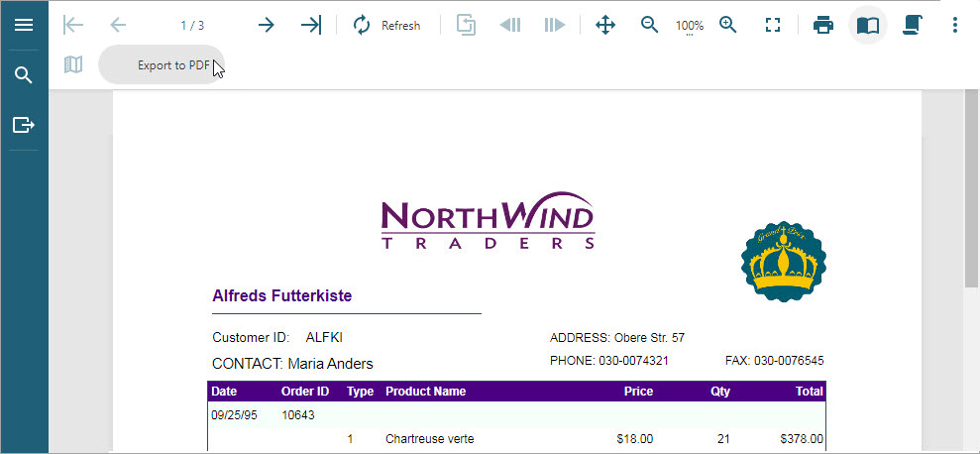The height and width of the screenshot is (454, 980).
Task: Click the page number field 1 / 3
Action: [x=192, y=26]
